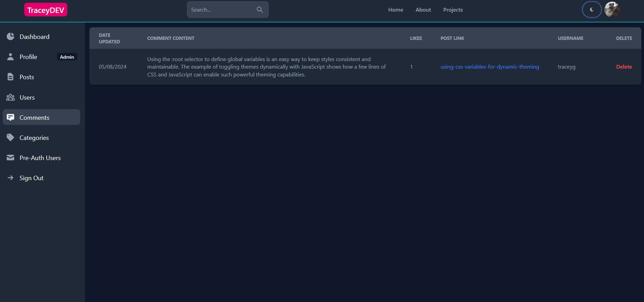Click the Comments speech bubble icon

pyautogui.click(x=11, y=117)
